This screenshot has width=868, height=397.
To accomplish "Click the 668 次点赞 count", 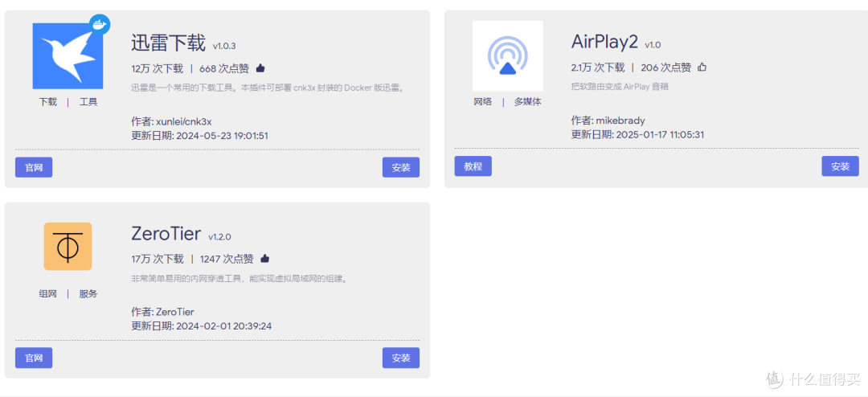I will tap(224, 68).
